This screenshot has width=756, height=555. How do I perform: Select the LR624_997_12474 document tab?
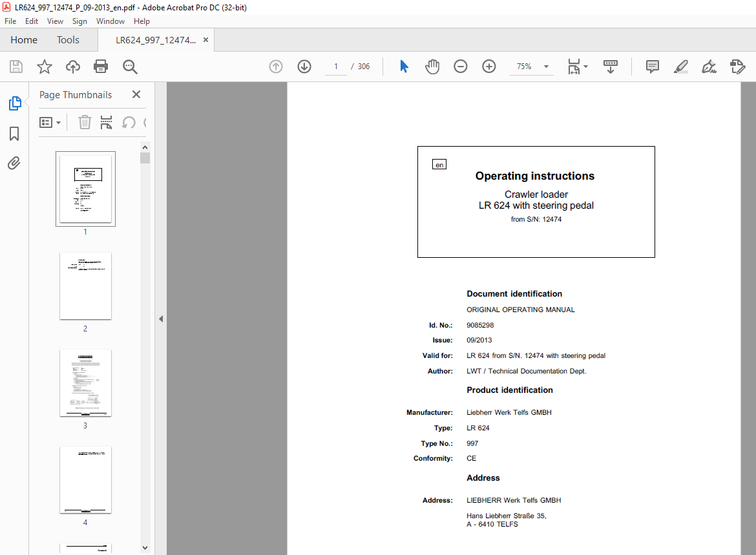[156, 40]
